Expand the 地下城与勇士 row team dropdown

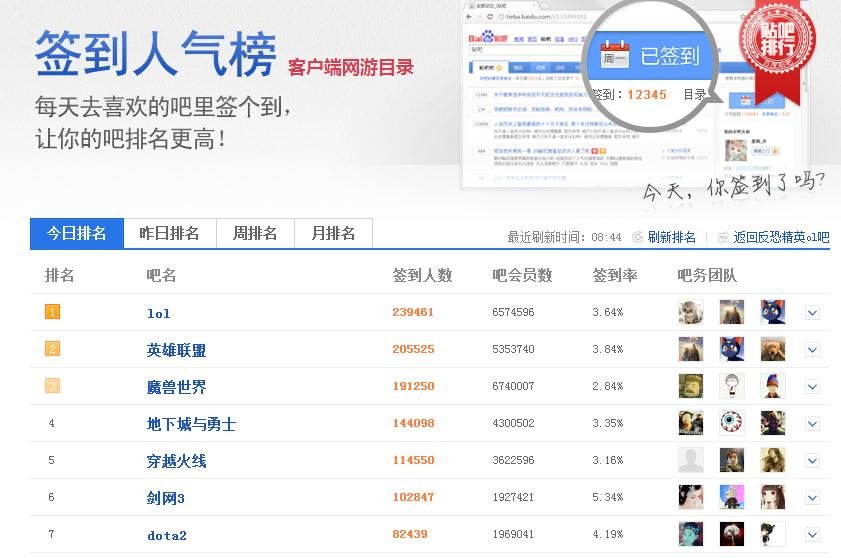click(813, 424)
